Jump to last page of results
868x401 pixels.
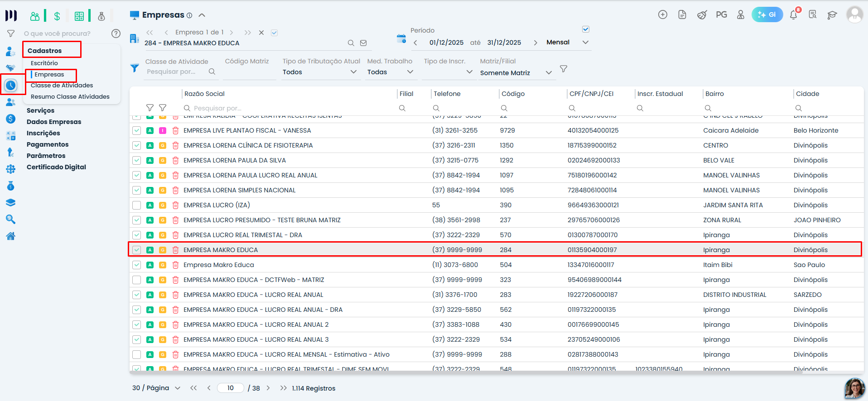(284, 388)
